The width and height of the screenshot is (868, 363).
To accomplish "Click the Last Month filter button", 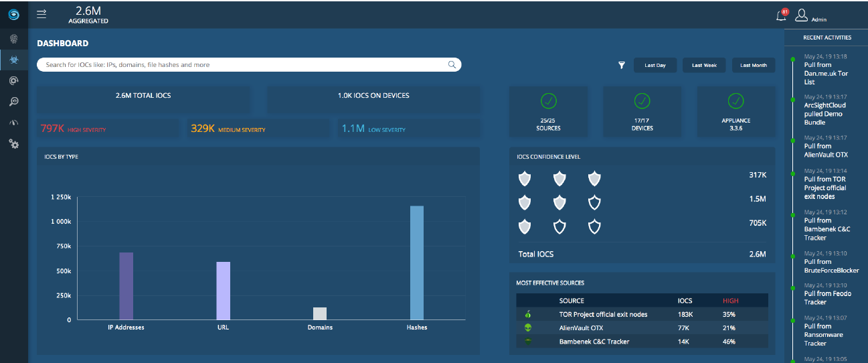I will [x=754, y=65].
